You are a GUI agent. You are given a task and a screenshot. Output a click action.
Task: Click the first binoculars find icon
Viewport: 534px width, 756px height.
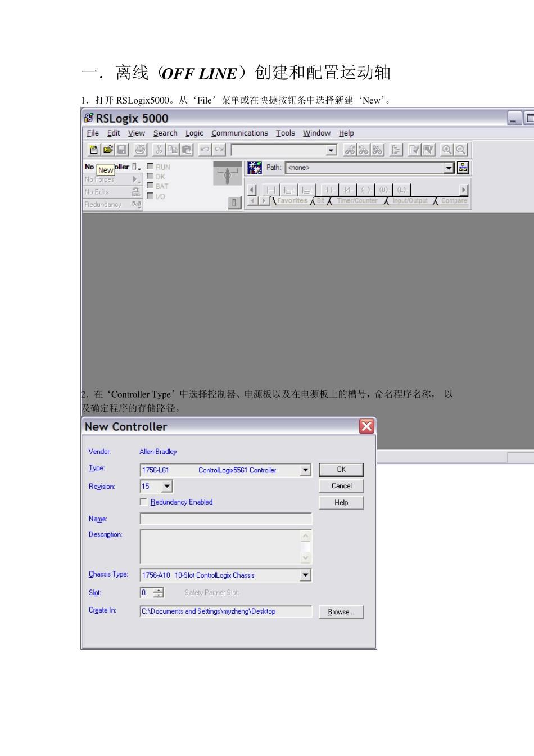coord(350,150)
